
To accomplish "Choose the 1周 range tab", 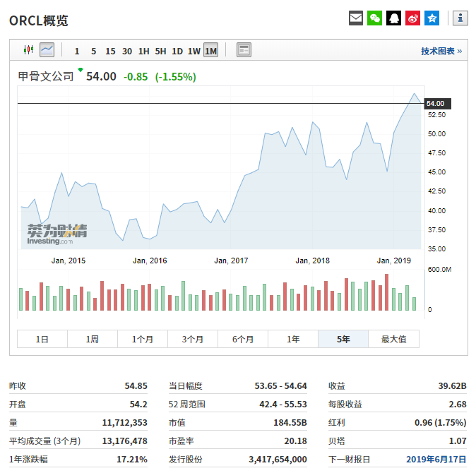I will 93,339.
